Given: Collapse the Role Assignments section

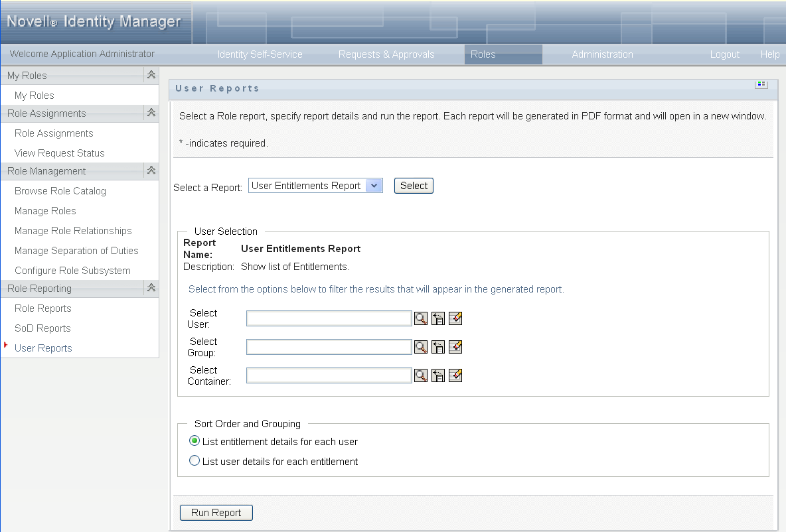Looking at the screenshot, I should click(x=151, y=113).
